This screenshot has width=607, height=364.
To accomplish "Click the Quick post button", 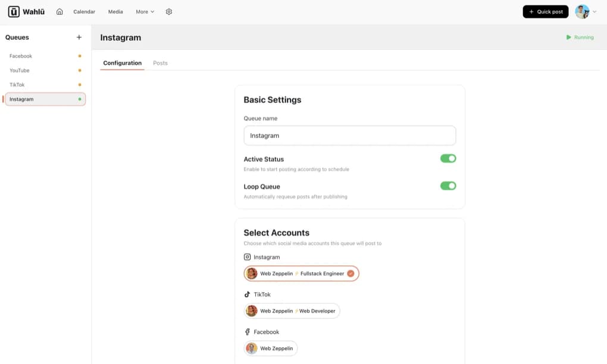I will pyautogui.click(x=545, y=11).
